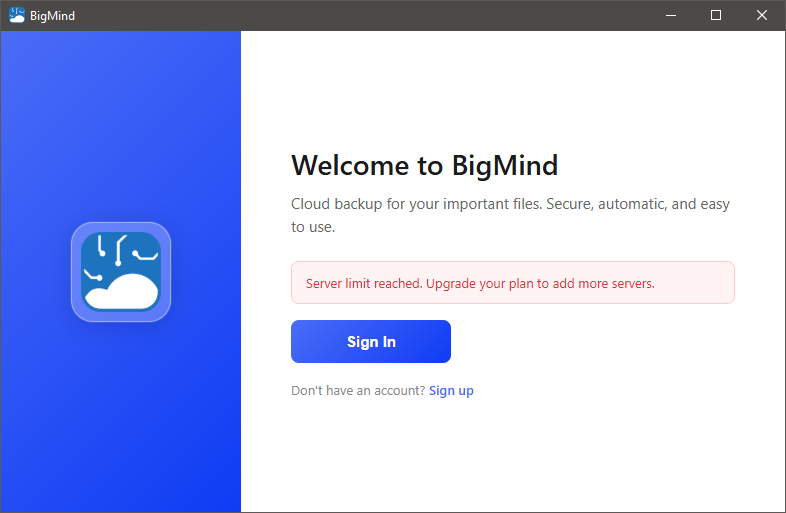Click the Sign In button
The height and width of the screenshot is (513, 786).
pos(370,341)
